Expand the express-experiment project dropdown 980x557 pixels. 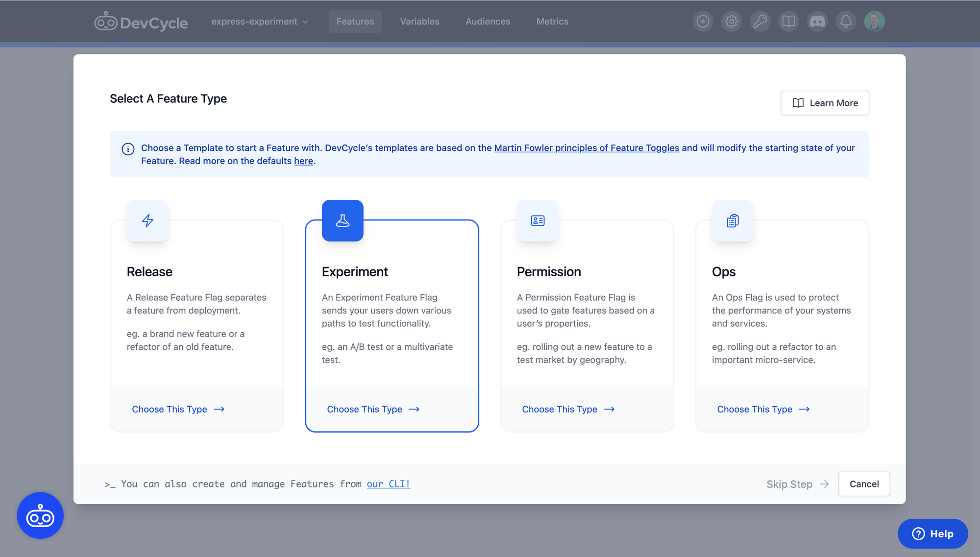click(260, 22)
